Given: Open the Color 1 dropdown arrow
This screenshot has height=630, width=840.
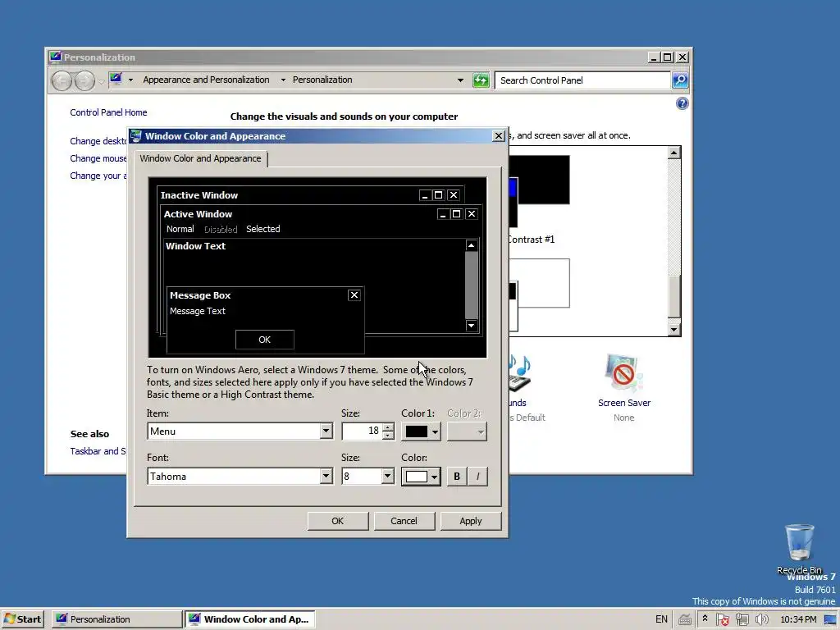Looking at the screenshot, I should click(x=435, y=431).
